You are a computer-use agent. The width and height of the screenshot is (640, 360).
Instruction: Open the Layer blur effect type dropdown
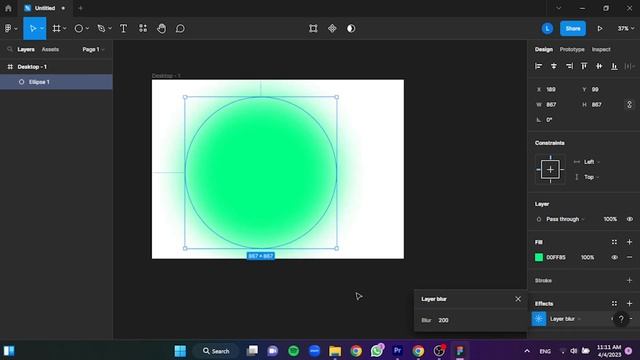coord(565,319)
